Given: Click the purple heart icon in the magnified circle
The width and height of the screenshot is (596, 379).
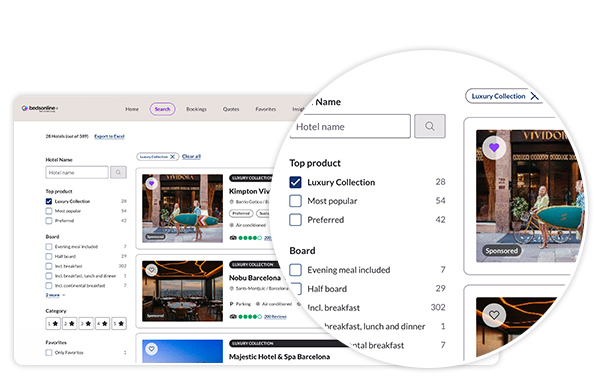Looking at the screenshot, I should 494,147.
